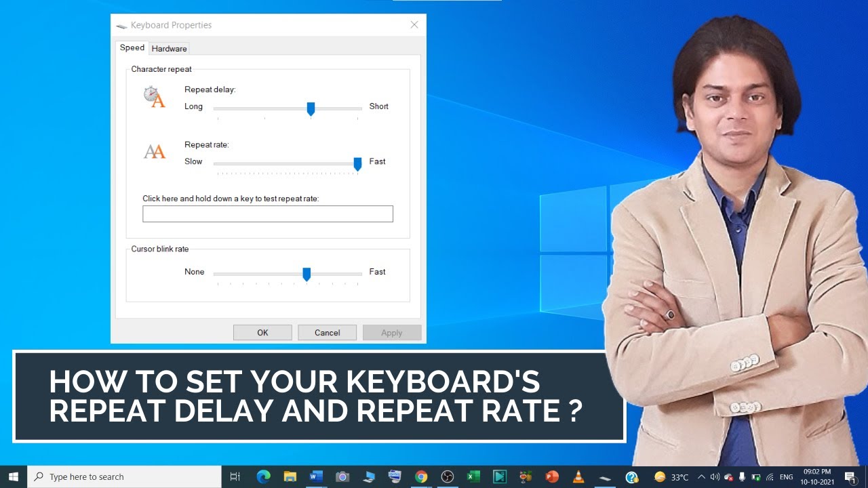The width and height of the screenshot is (868, 488).
Task: Open the Camera app on the taskbar
Action: (x=342, y=476)
